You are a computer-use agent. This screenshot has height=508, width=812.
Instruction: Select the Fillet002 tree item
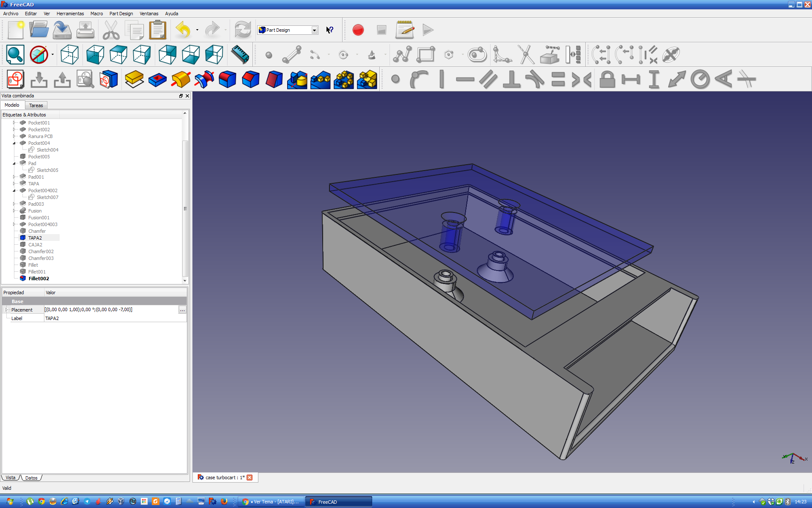(38, 279)
